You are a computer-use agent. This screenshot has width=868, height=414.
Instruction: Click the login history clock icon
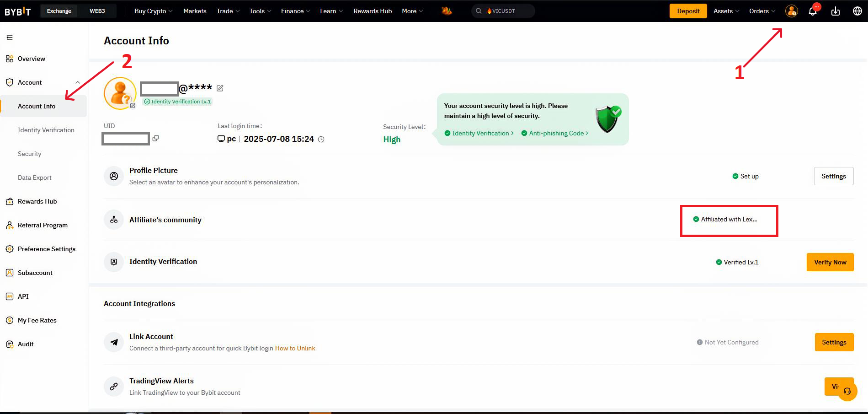click(321, 140)
